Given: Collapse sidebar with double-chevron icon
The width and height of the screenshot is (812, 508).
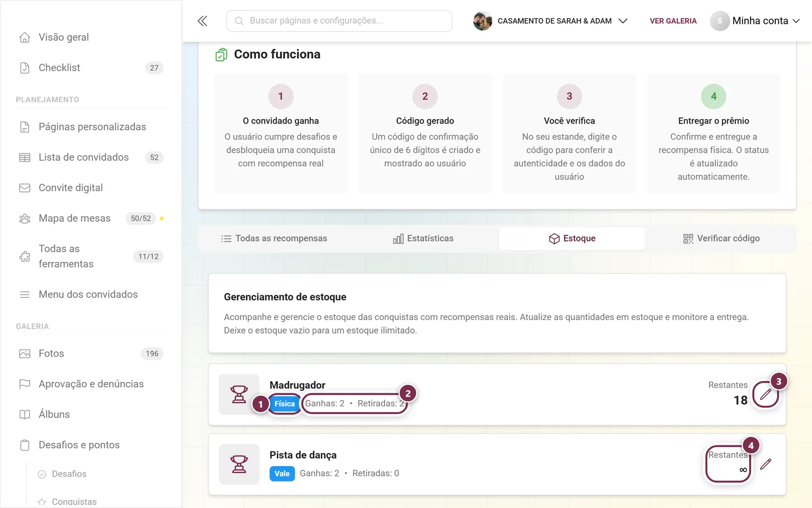Looking at the screenshot, I should (202, 21).
